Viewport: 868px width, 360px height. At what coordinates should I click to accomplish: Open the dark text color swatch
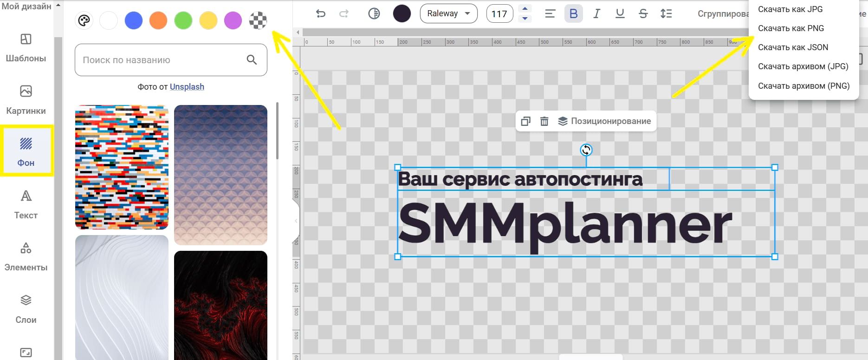402,13
